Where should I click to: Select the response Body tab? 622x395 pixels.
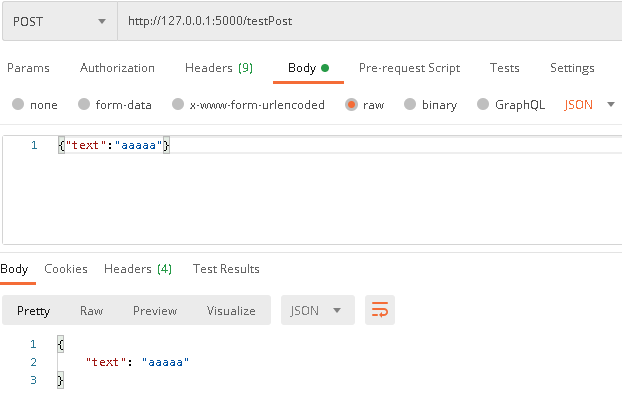tap(14, 269)
